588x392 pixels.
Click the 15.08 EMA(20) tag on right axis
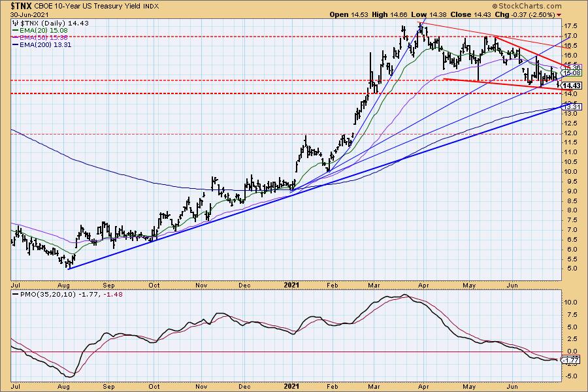(x=572, y=73)
